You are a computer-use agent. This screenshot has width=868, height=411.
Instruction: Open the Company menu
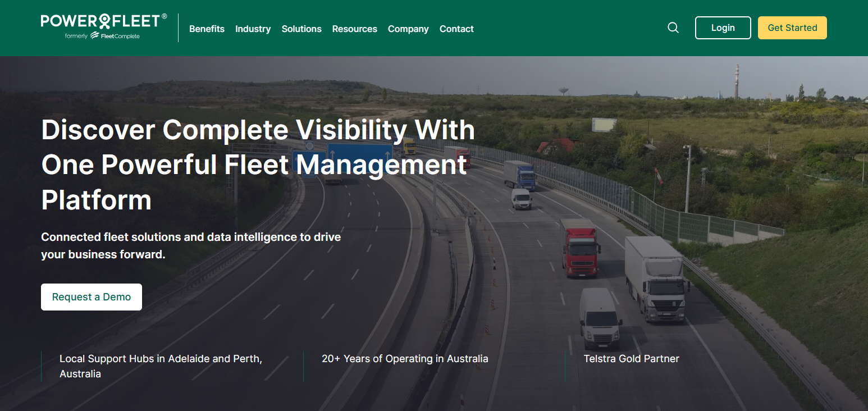click(408, 29)
